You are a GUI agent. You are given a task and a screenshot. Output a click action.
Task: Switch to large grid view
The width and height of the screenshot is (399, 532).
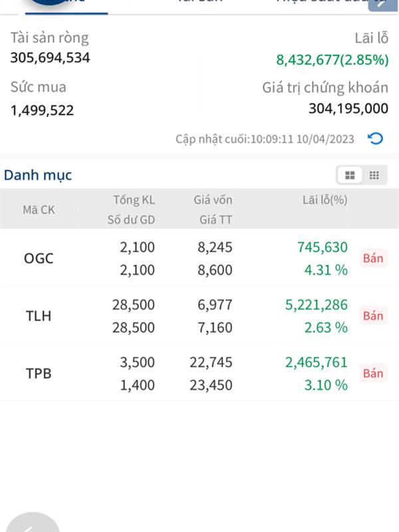[350, 176]
